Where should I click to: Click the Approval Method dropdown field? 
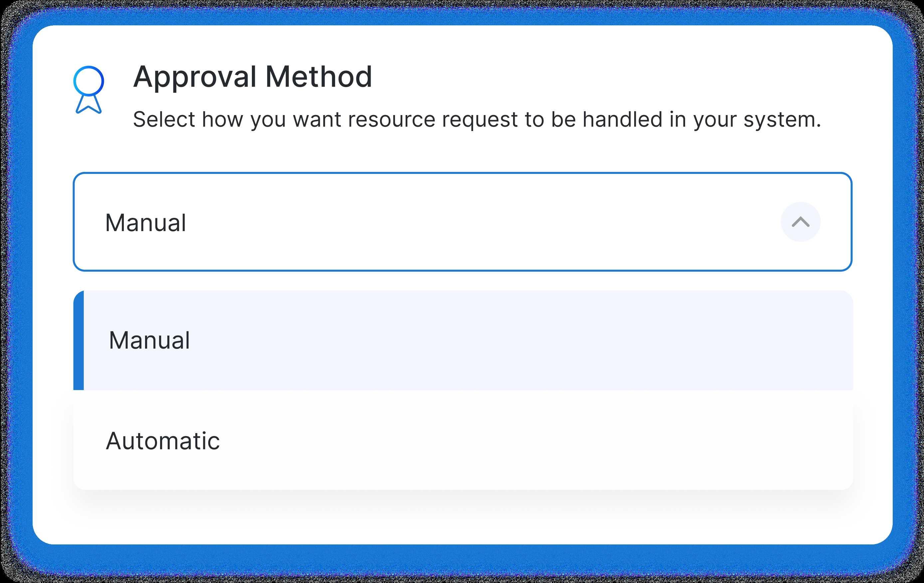(462, 222)
